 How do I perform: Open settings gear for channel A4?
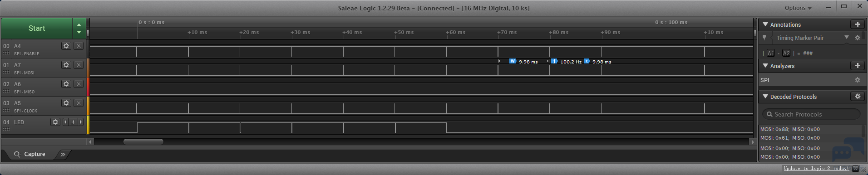(x=66, y=46)
